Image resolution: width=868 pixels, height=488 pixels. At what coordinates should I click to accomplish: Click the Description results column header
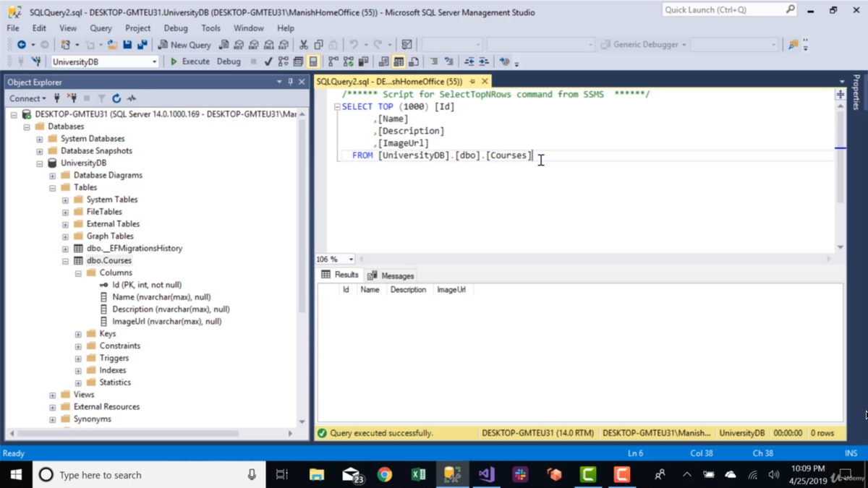click(408, 290)
